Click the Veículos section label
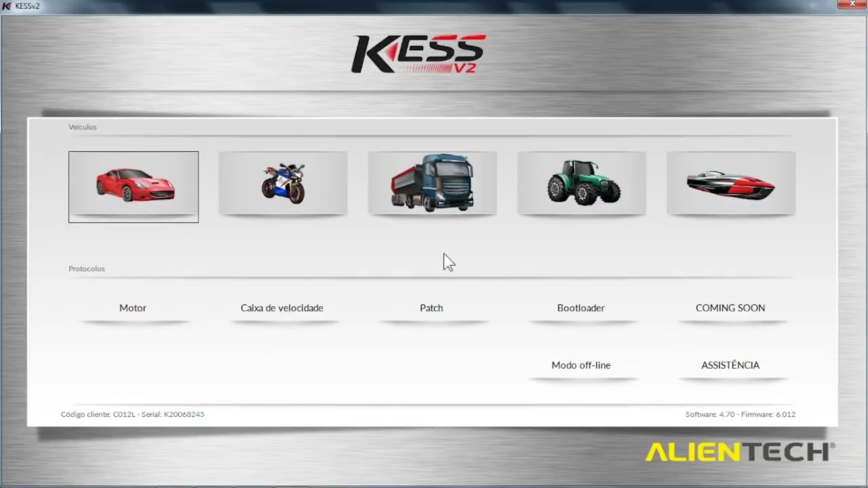The height and width of the screenshot is (488, 868). (x=83, y=127)
